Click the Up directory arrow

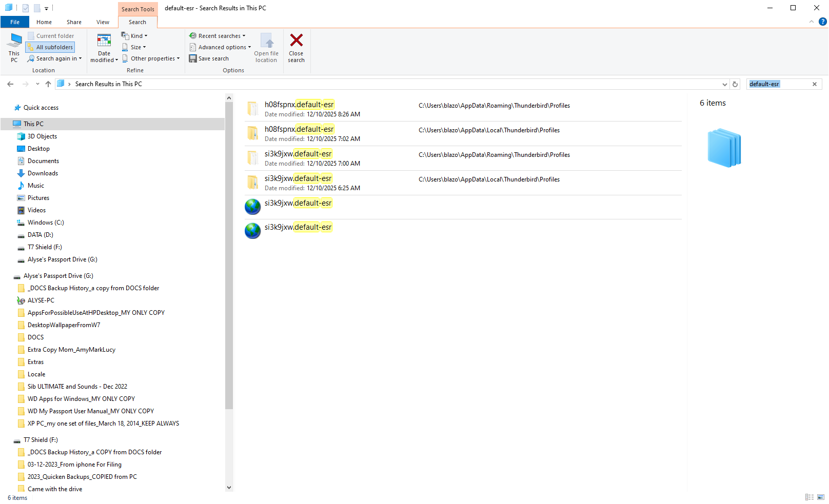point(48,84)
